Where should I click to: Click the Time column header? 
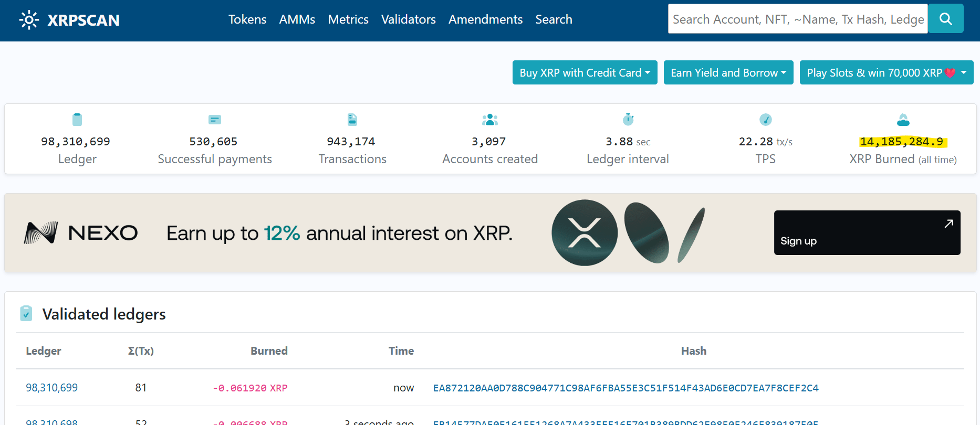point(401,351)
